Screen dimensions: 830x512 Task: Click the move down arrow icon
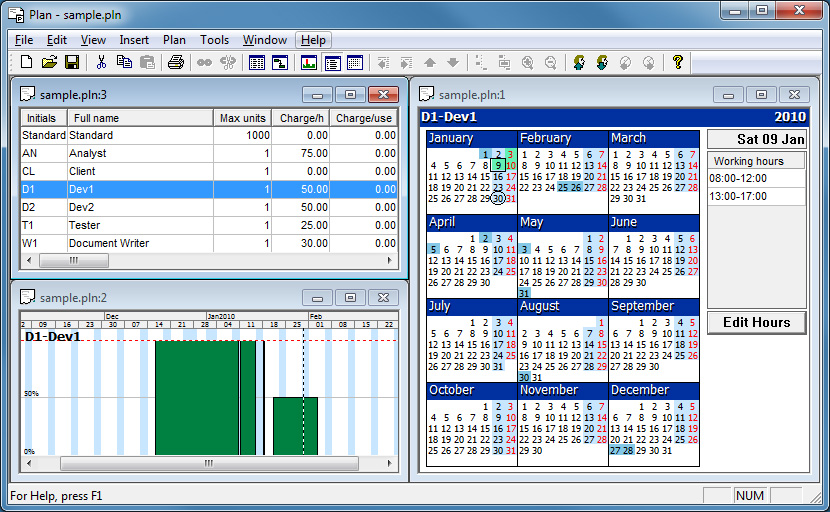[x=453, y=62]
